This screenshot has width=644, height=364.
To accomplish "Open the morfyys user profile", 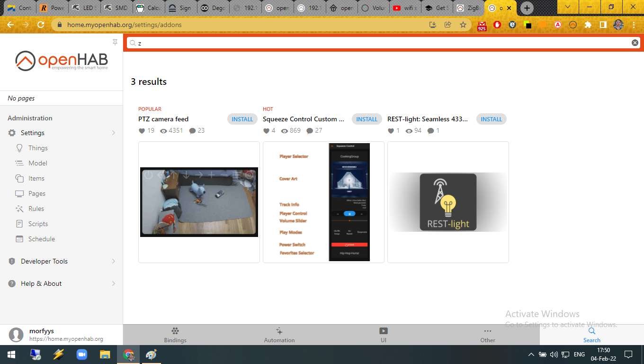I will pos(62,335).
